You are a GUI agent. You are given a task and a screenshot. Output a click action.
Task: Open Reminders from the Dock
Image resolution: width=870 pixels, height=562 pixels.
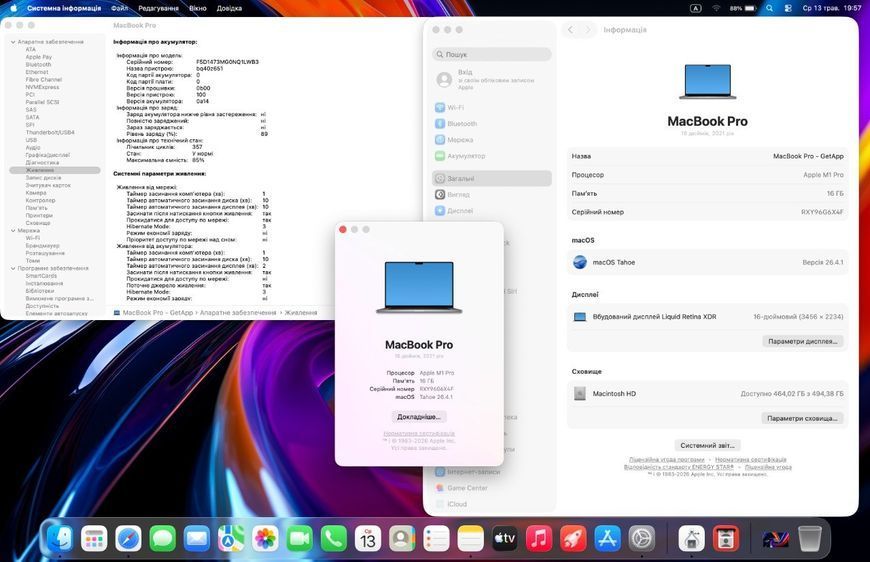(x=437, y=538)
